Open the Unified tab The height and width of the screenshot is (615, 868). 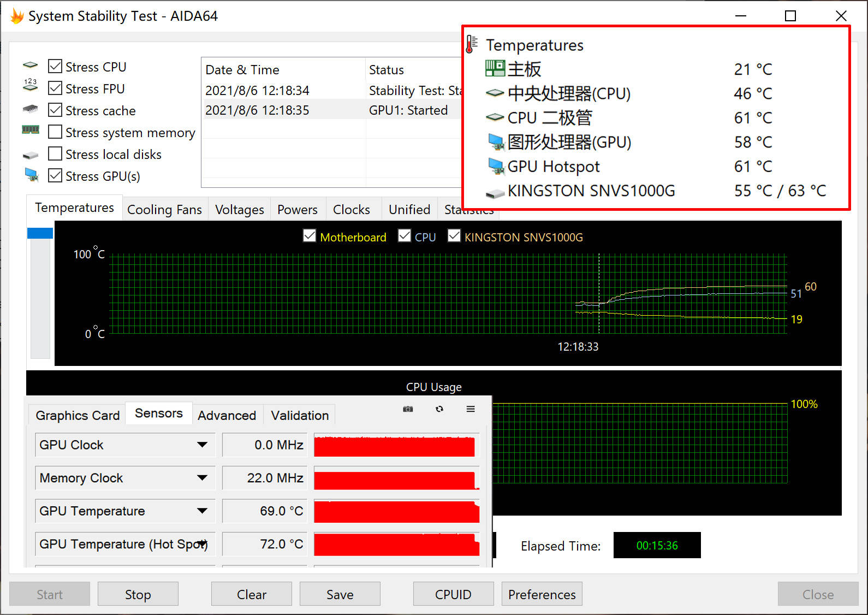409,210
